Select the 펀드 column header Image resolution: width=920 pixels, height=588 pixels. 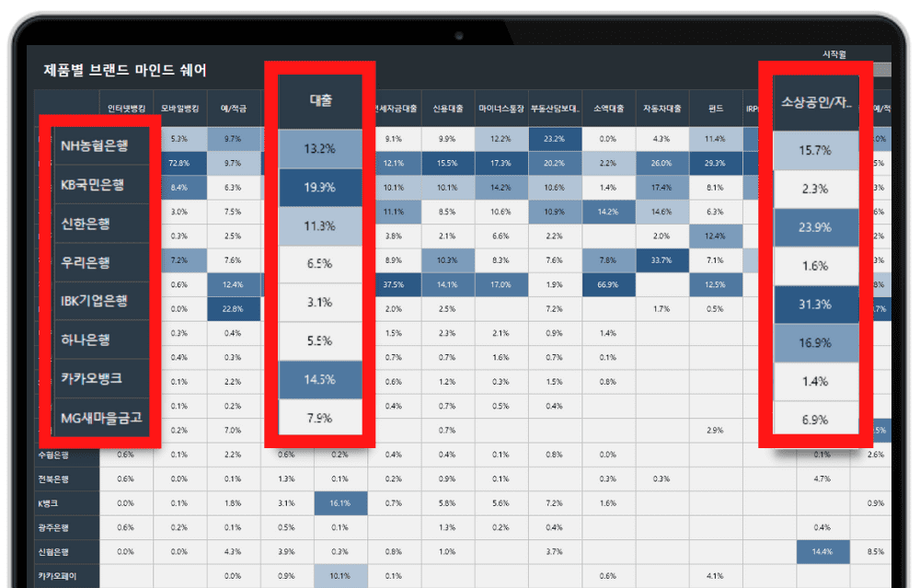tap(715, 109)
